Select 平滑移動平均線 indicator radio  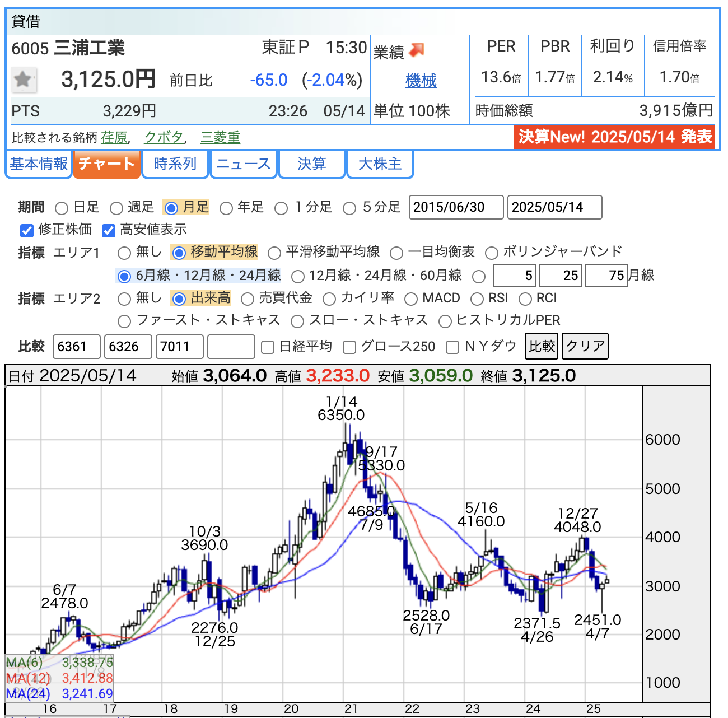point(274,253)
